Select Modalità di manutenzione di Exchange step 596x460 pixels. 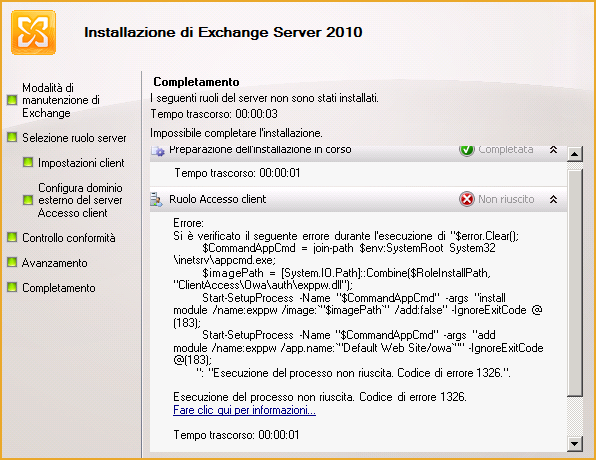60,100
